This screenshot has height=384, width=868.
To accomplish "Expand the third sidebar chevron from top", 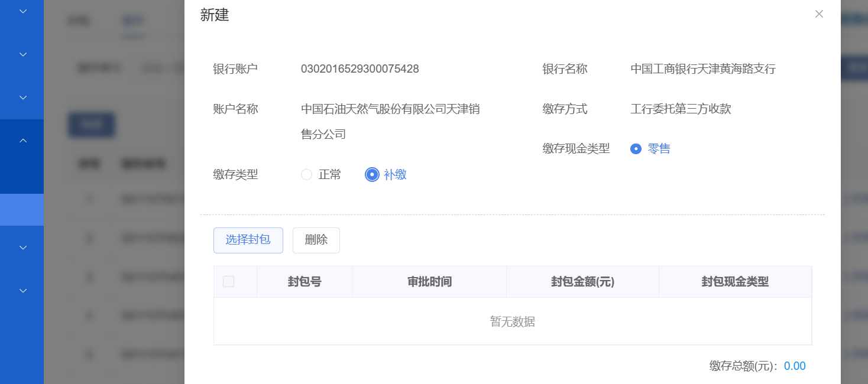I will click(x=23, y=97).
